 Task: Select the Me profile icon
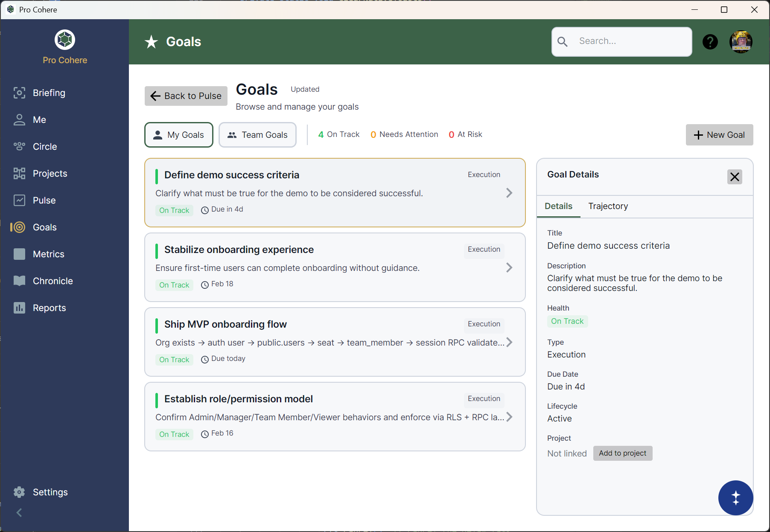coord(19,119)
